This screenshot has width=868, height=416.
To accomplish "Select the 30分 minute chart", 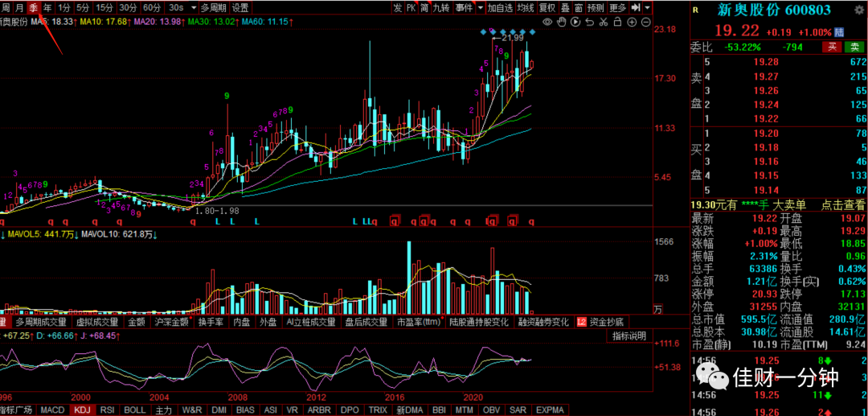I will pyautogui.click(x=128, y=8).
